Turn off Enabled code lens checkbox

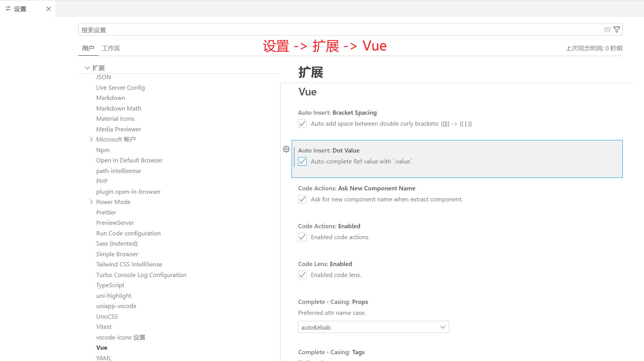tap(303, 275)
